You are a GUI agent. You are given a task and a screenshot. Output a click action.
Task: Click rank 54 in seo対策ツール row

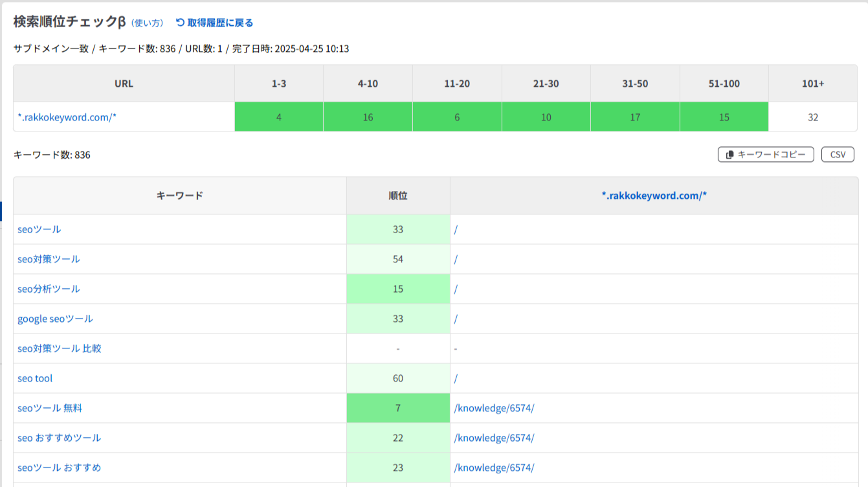(398, 259)
